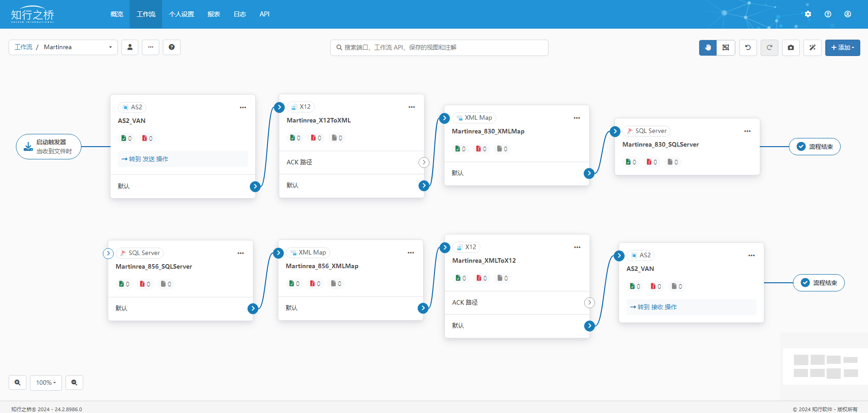Screen dimensions: 868x413
Task: Click the zoom in magnifier icon
Action: [17, 382]
